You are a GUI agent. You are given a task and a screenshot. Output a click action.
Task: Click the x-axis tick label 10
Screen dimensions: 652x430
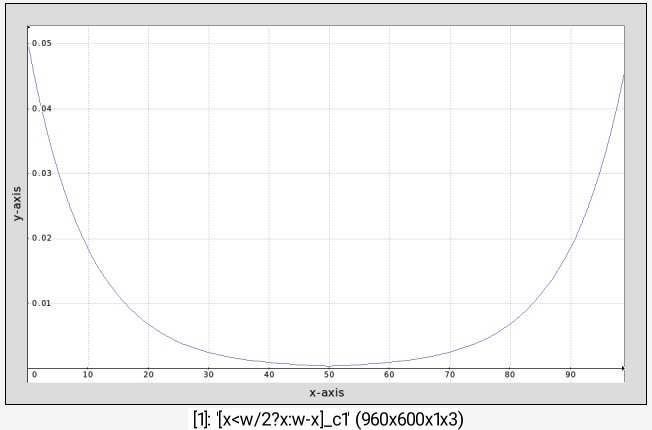pyautogui.click(x=88, y=374)
